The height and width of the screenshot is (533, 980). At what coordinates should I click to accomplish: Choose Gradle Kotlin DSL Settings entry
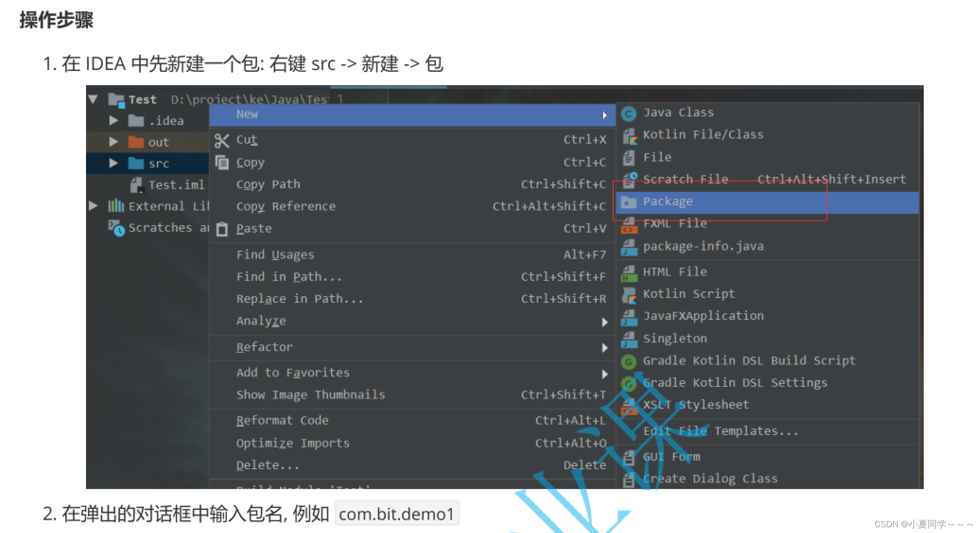767,383
